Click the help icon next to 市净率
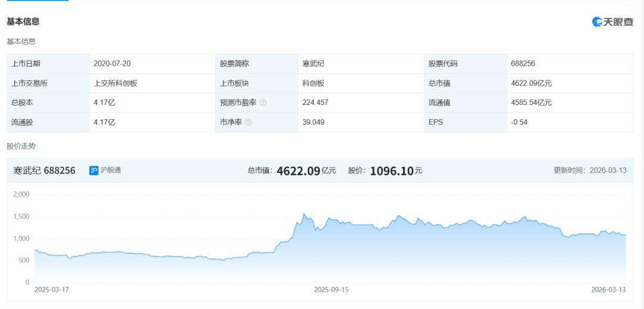This screenshot has height=309, width=644. pyautogui.click(x=249, y=122)
